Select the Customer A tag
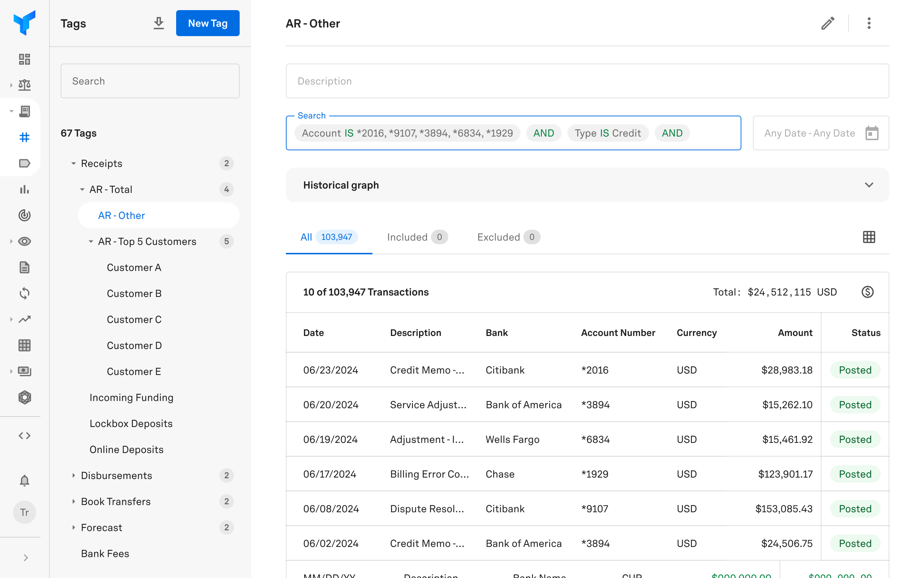Screen dimensions: 924x578 [x=134, y=267]
